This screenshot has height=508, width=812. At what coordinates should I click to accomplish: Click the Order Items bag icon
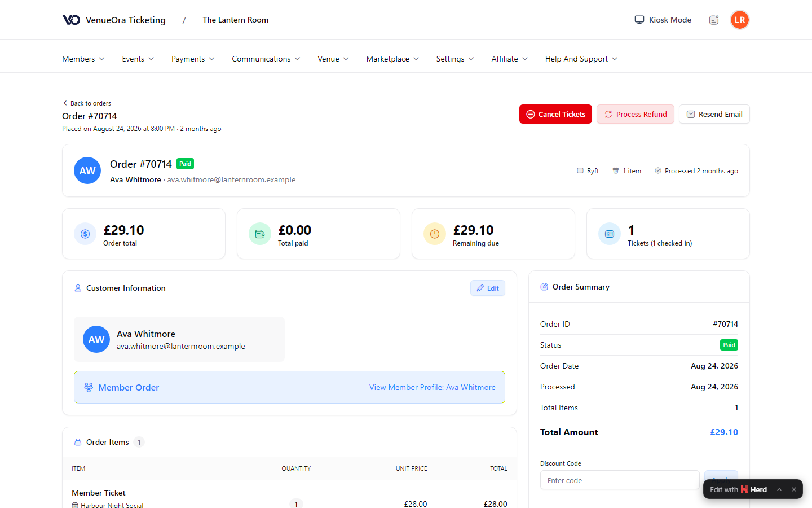[78, 442]
